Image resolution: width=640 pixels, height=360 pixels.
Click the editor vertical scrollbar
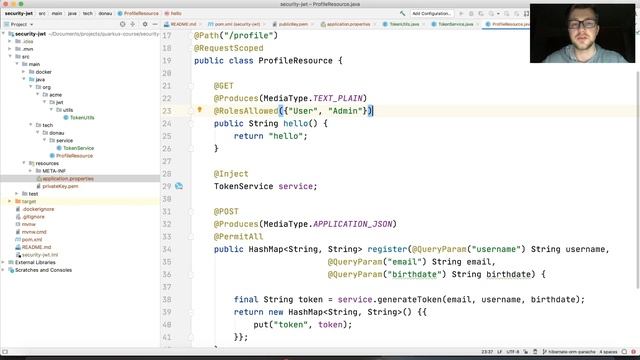(x=638, y=180)
